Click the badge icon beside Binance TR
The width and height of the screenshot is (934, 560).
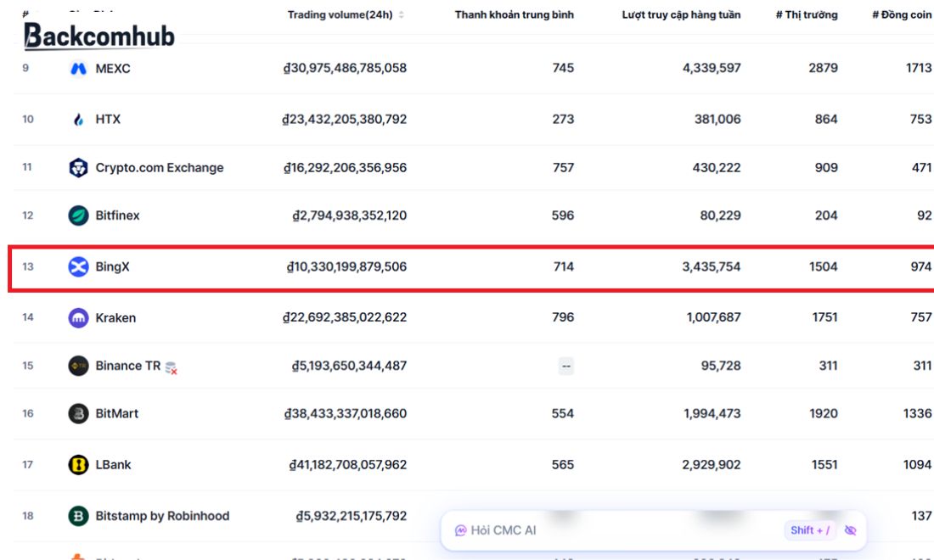tap(171, 367)
